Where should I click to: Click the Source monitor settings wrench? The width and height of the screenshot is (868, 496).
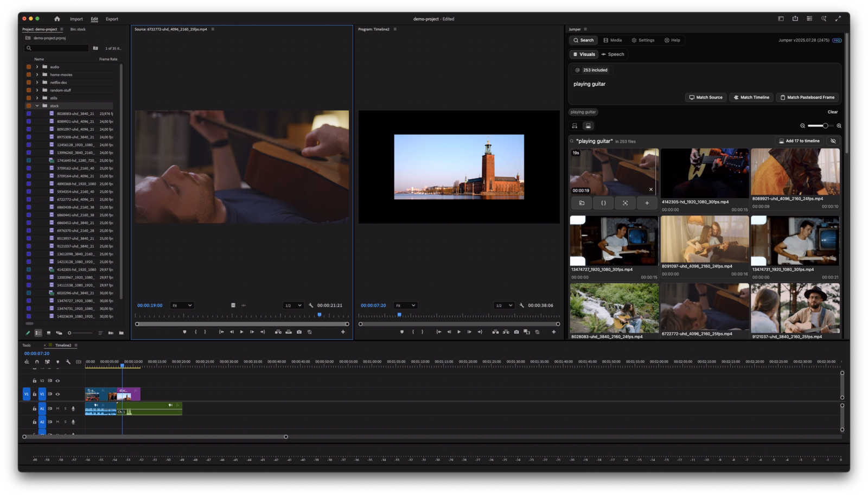tap(311, 306)
